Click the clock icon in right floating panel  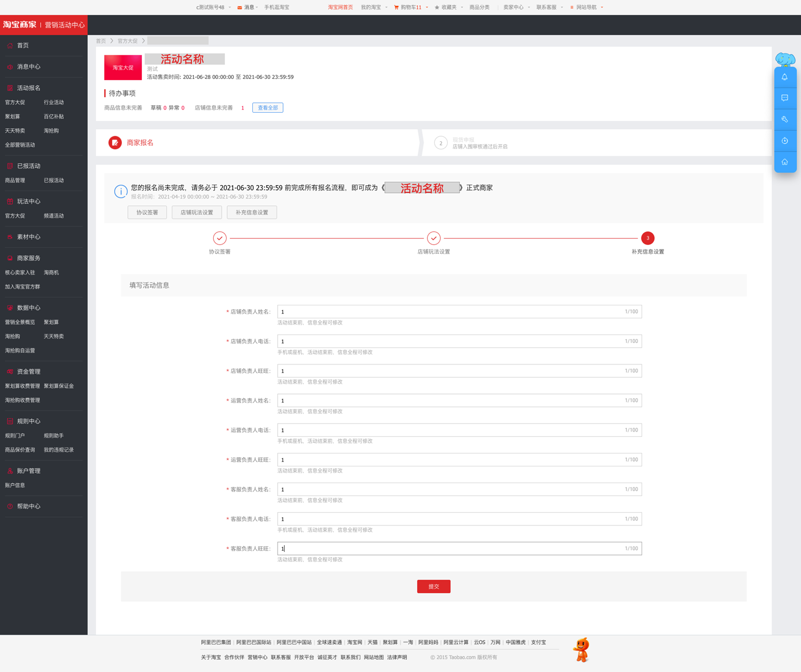pos(784,141)
